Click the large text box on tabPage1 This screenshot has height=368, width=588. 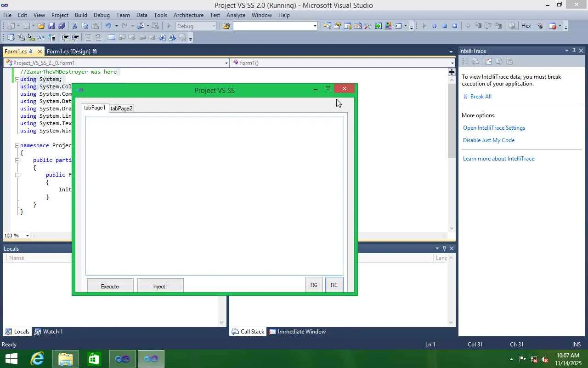(x=215, y=195)
